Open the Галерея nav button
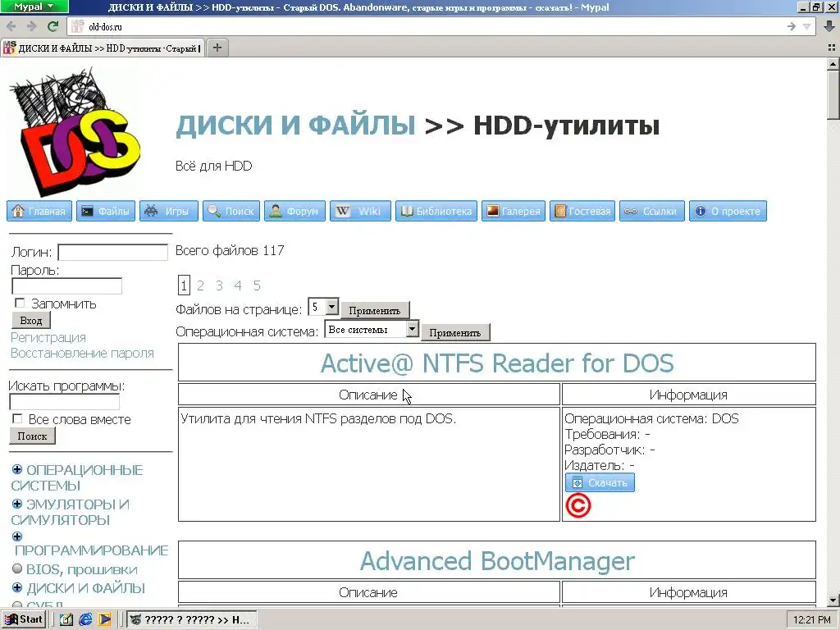 point(514,211)
